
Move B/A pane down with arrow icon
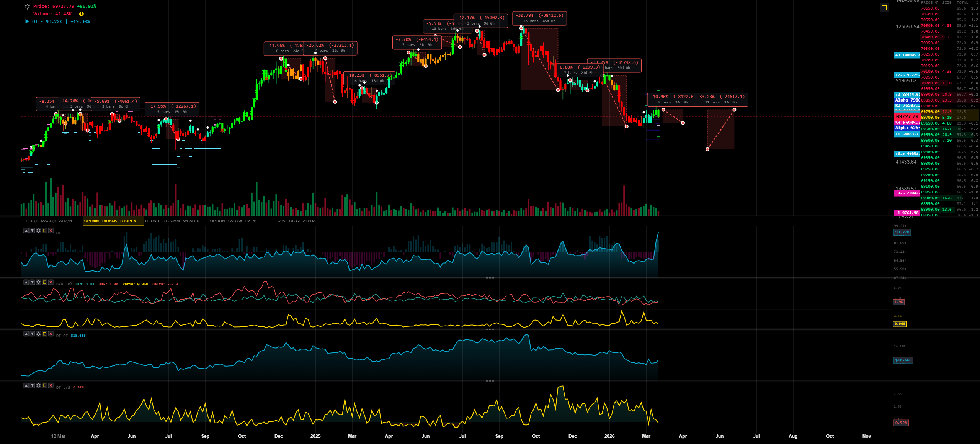pyautogui.click(x=32, y=282)
